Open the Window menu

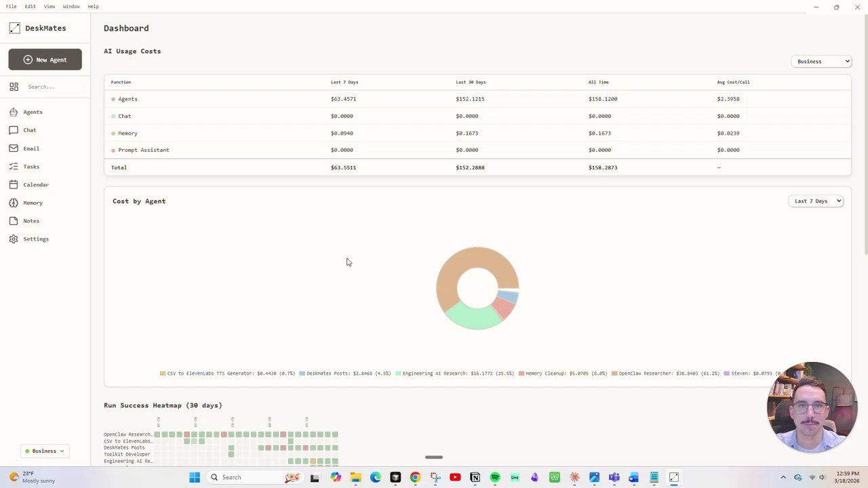(71, 7)
